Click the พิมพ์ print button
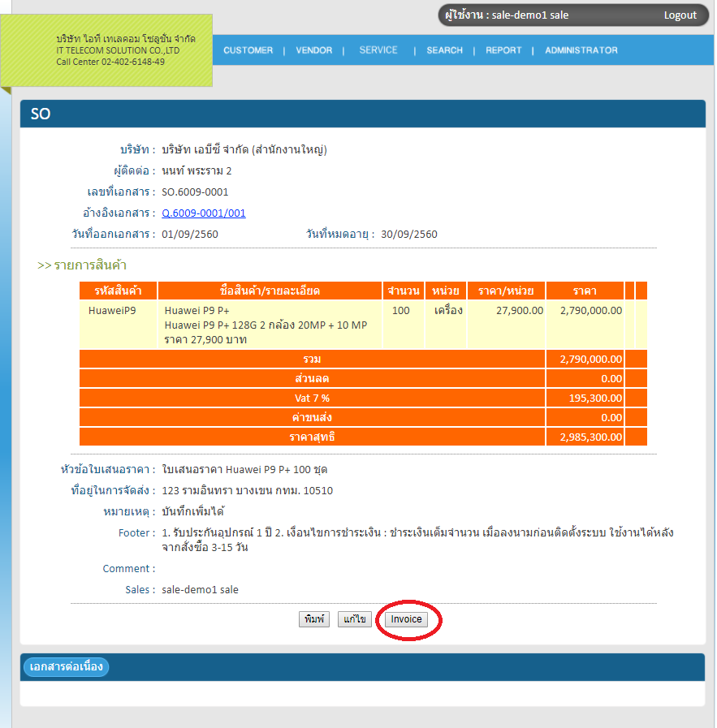The width and height of the screenshot is (717, 728). coord(314,619)
